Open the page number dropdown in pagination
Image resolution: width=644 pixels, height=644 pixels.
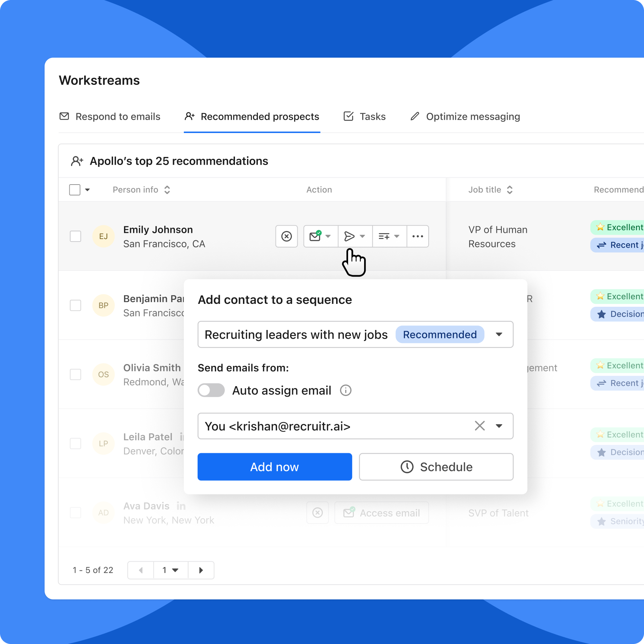[x=170, y=570]
